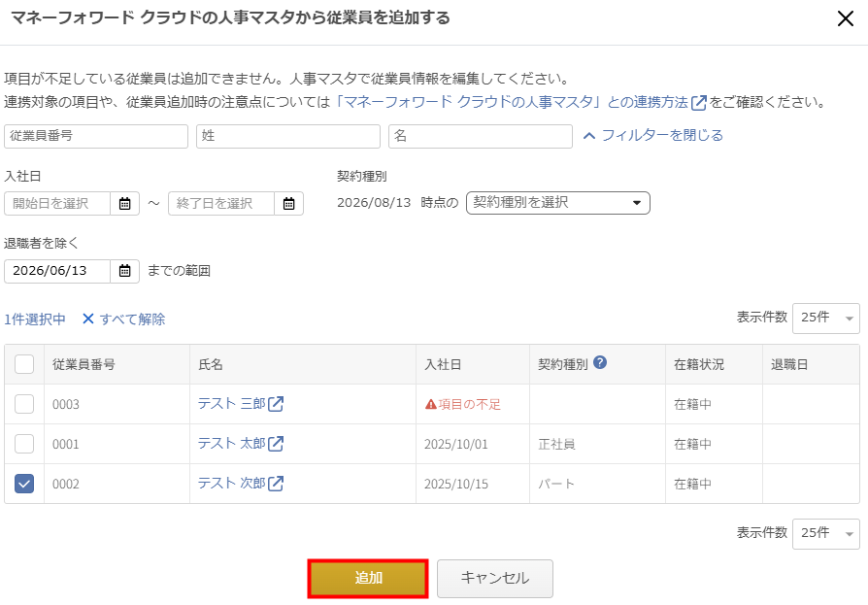Click the 契約種別 help question-mark icon
868x605 pixels.
[x=600, y=362]
